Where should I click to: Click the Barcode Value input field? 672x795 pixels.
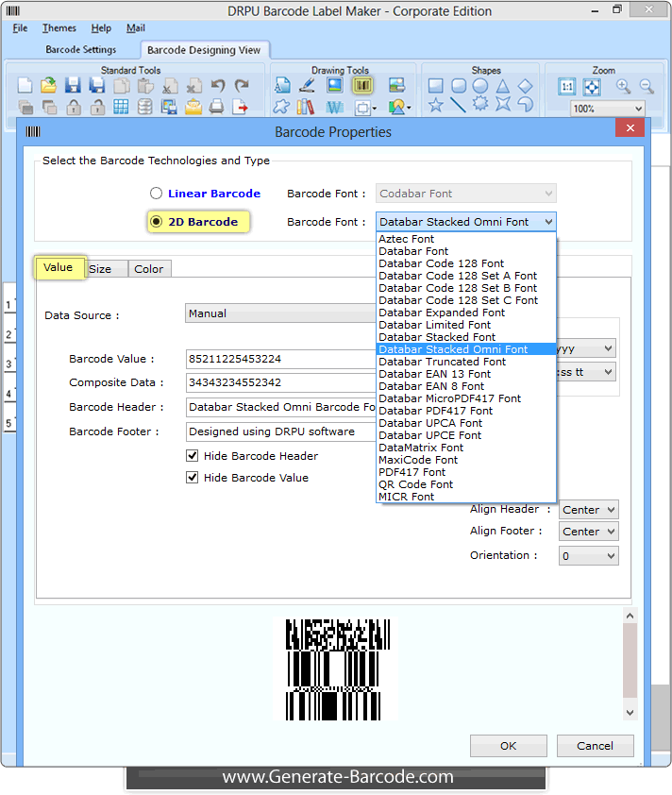[280, 359]
